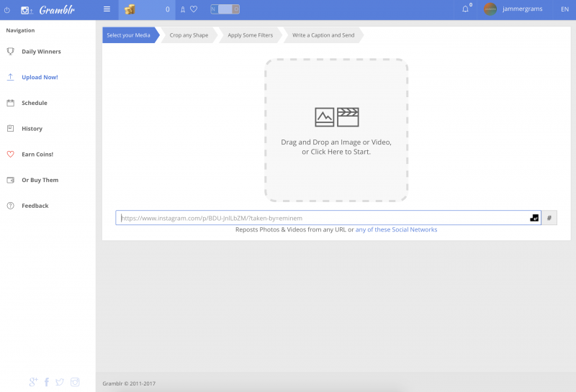Open Or Buy Them page
Viewport: 576px width, 392px height.
click(40, 180)
